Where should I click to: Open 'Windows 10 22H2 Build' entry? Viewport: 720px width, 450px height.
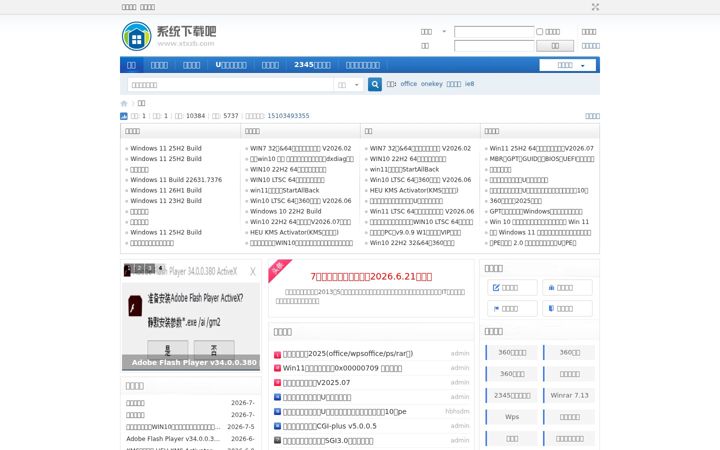pyautogui.click(x=286, y=212)
